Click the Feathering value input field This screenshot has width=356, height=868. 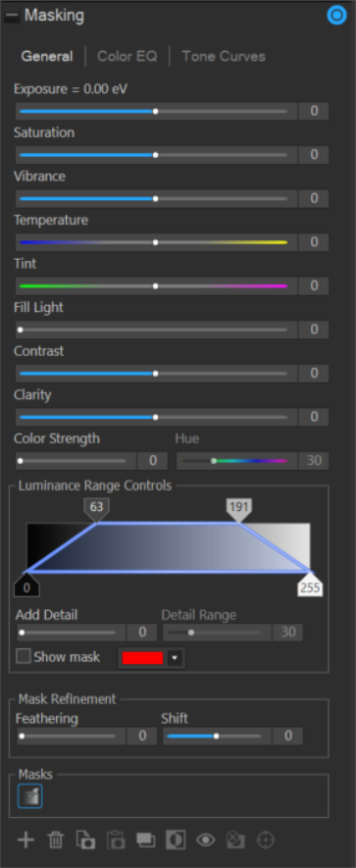coord(142,736)
